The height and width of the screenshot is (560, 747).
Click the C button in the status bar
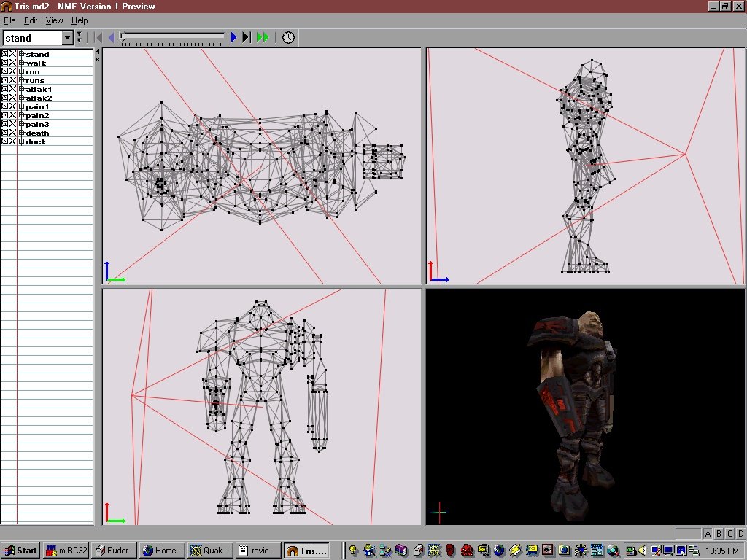(x=729, y=533)
